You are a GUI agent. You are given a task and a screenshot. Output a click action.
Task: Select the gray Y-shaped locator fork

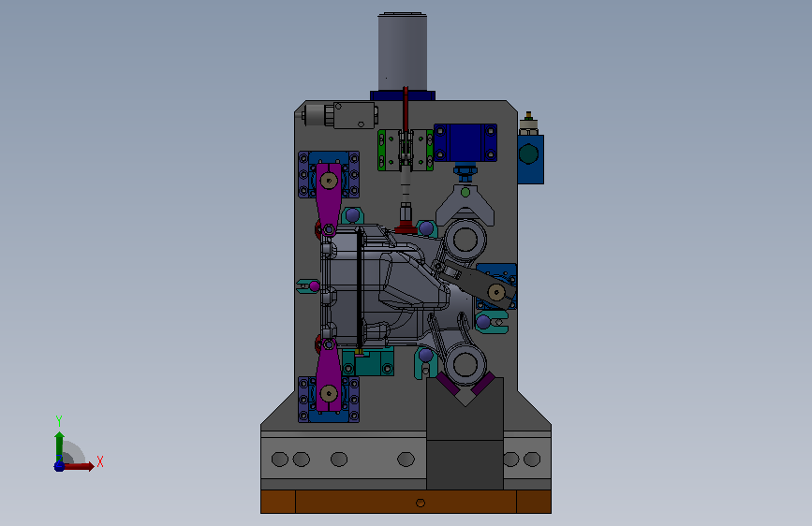[x=465, y=204]
